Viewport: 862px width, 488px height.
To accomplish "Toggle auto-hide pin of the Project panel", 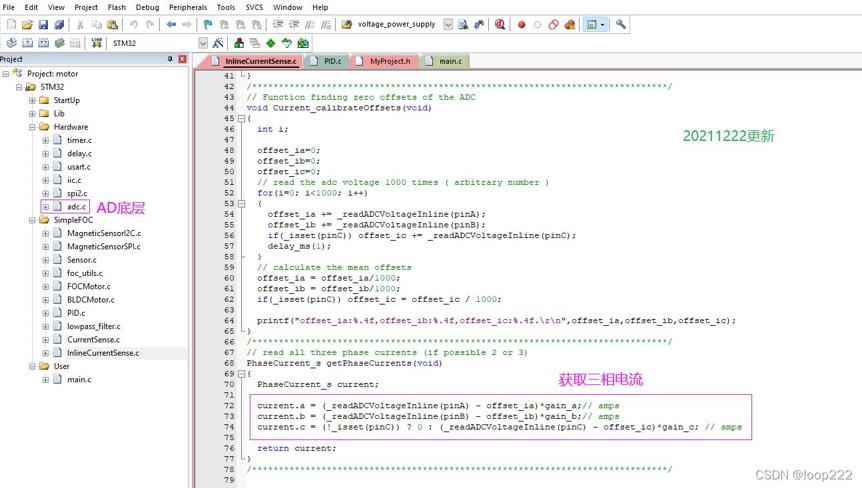I will (170, 59).
